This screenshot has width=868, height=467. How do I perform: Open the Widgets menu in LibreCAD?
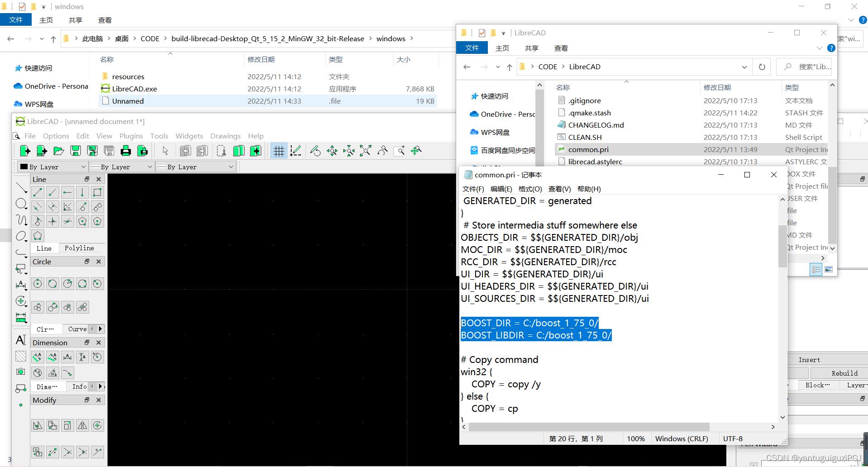click(x=189, y=136)
